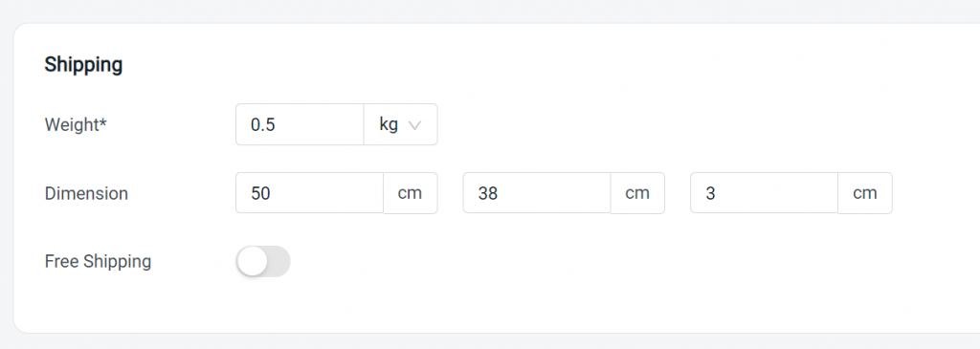Click the asterisk after Weight label
The height and width of the screenshot is (349, 980).
(103, 122)
